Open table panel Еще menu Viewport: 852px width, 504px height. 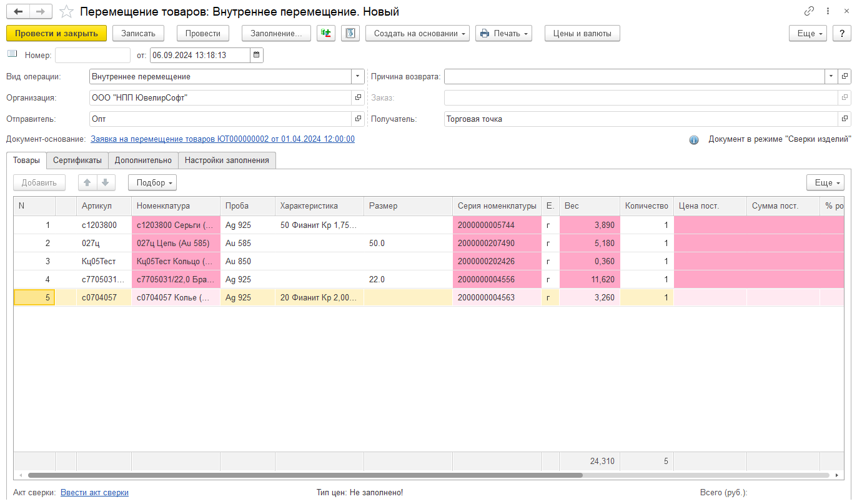(x=825, y=182)
